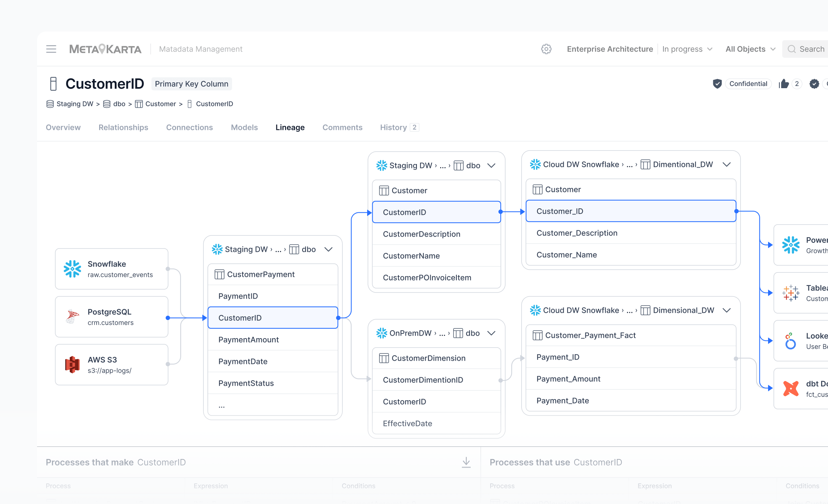Click the download icon in Processes that make
Screen dimensions: 828x504
[x=466, y=462]
